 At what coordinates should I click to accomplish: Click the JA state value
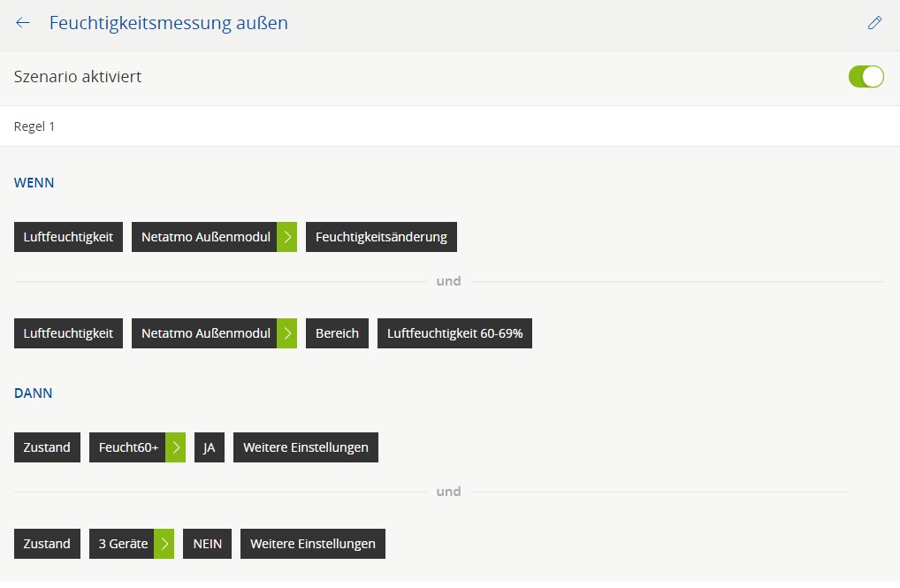pos(209,447)
